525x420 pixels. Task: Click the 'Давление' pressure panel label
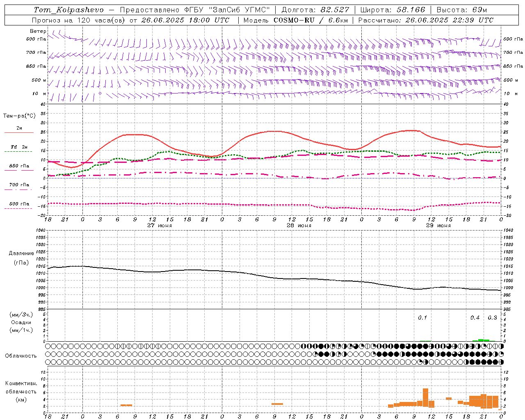pyautogui.click(x=21, y=253)
